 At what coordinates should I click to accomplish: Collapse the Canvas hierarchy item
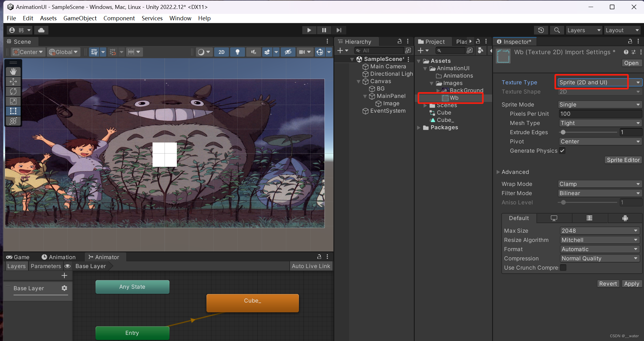pos(358,82)
